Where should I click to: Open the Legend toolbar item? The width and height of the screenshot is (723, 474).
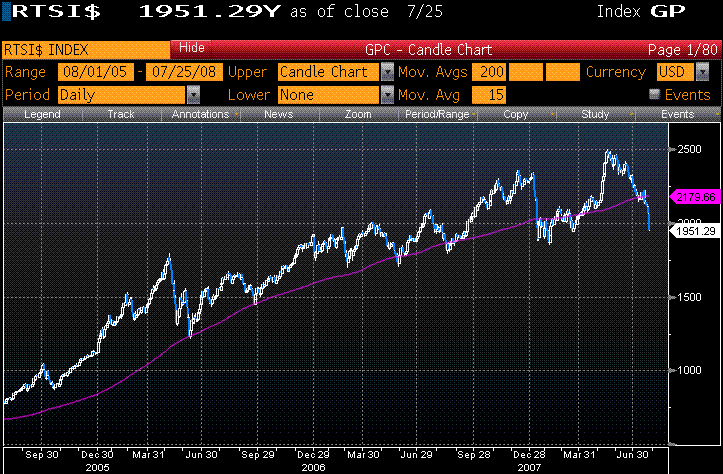(x=41, y=115)
